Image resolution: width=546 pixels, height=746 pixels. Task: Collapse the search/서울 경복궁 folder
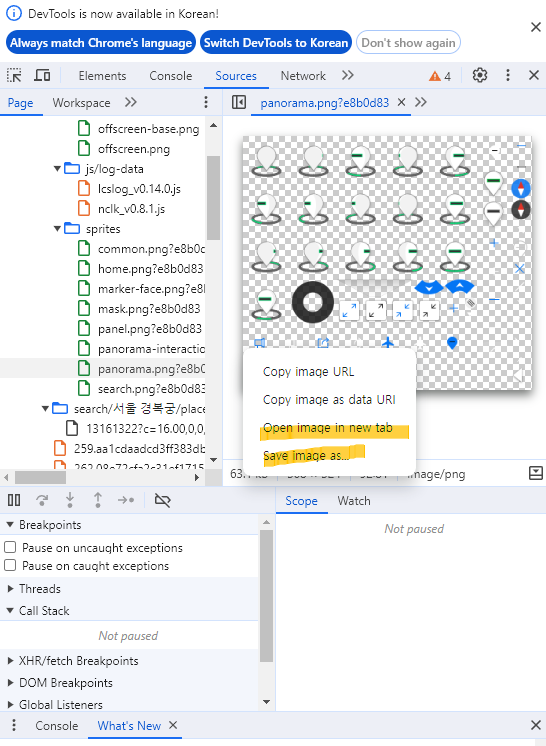pyautogui.click(x=45, y=408)
